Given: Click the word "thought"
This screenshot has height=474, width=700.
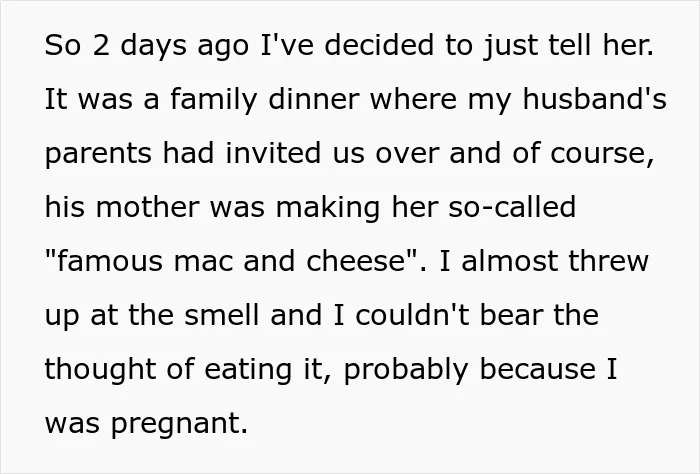Looking at the screenshot, I should [x=101, y=370].
